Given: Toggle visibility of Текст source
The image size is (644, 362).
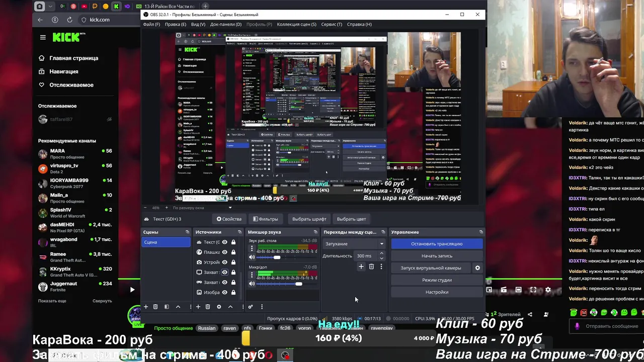Looking at the screenshot, I should pyautogui.click(x=224, y=242).
